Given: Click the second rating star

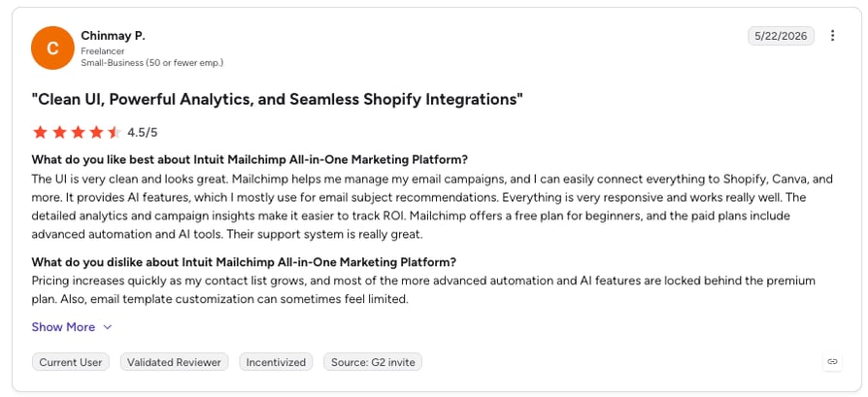Looking at the screenshot, I should coord(58,132).
